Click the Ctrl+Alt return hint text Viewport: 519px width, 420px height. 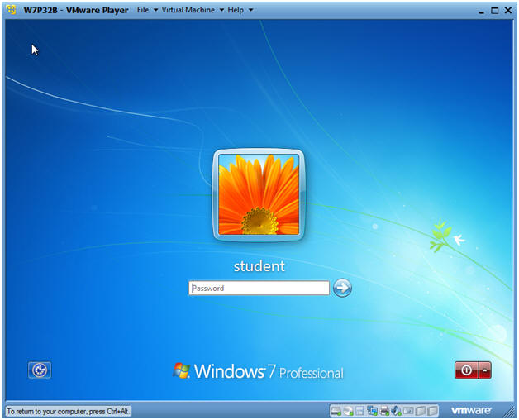pos(68,412)
